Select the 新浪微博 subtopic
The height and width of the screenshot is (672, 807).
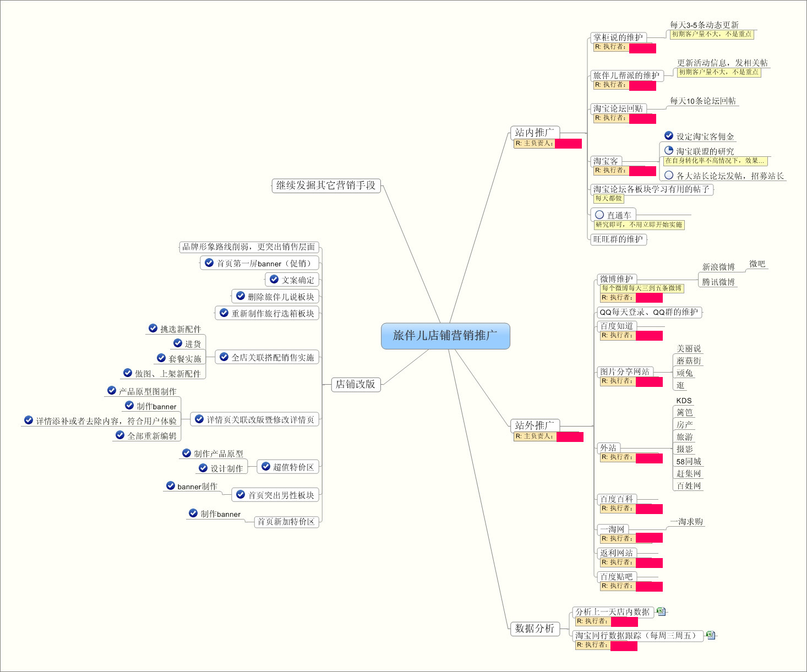tap(718, 267)
